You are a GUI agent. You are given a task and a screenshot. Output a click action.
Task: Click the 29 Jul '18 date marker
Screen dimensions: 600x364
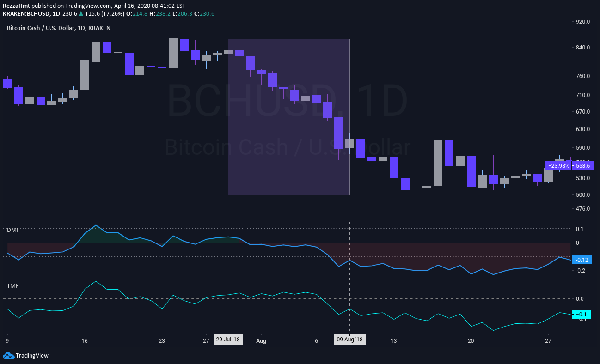tap(228, 340)
